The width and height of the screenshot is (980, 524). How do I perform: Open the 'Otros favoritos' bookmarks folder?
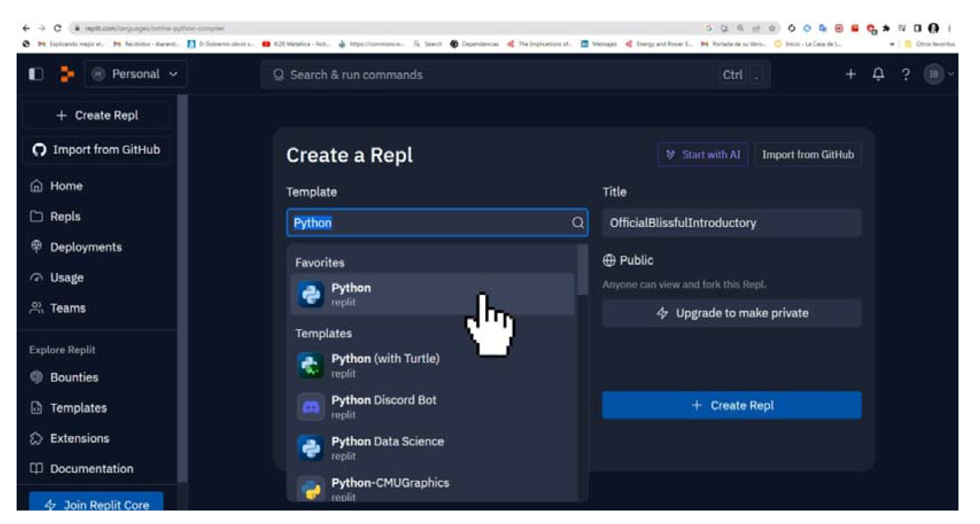click(930, 44)
